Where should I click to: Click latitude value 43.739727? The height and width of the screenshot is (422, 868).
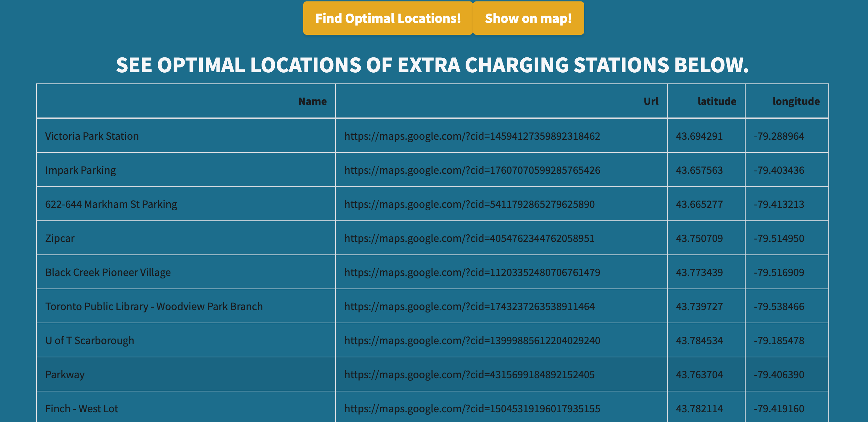point(699,306)
